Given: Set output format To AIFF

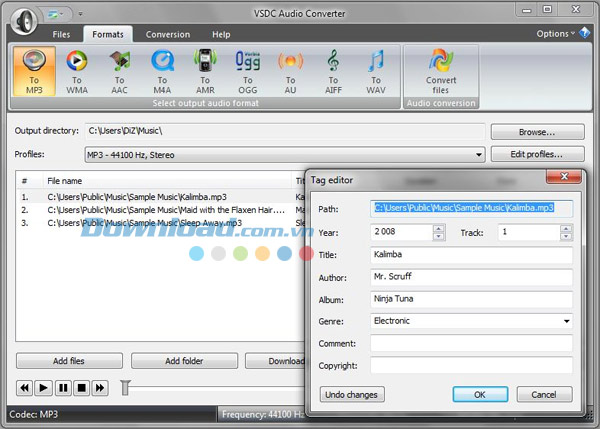Looking at the screenshot, I should tap(333, 71).
